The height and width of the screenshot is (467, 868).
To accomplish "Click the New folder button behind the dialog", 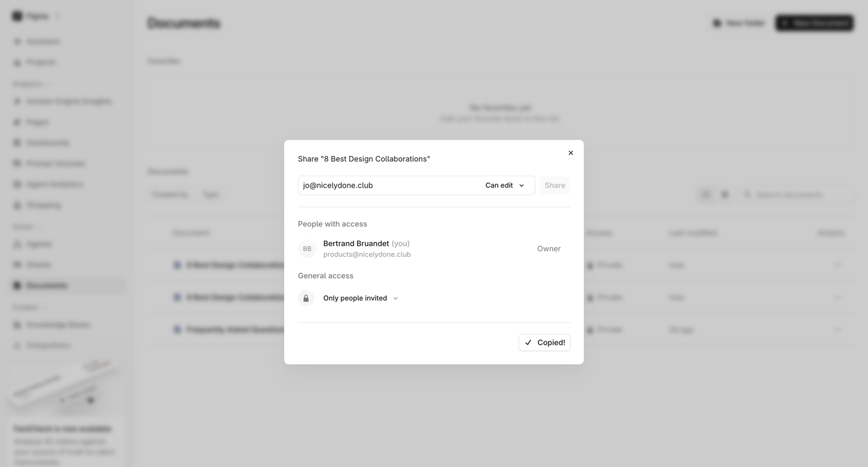I will point(739,23).
